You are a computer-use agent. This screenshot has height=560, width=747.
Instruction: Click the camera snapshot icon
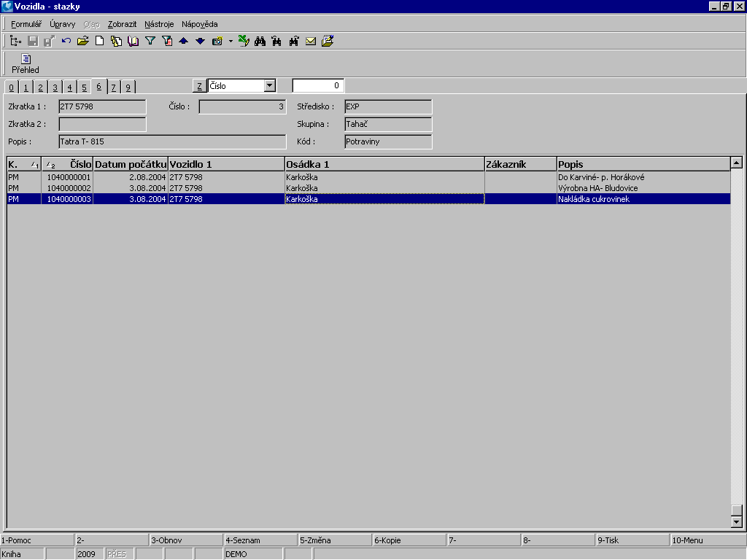pyautogui.click(x=217, y=42)
